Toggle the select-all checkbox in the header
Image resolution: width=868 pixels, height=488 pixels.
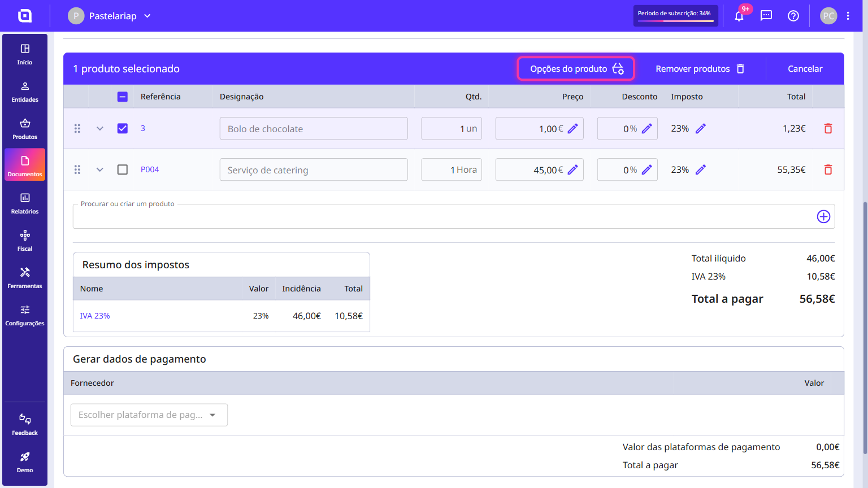tap(123, 97)
